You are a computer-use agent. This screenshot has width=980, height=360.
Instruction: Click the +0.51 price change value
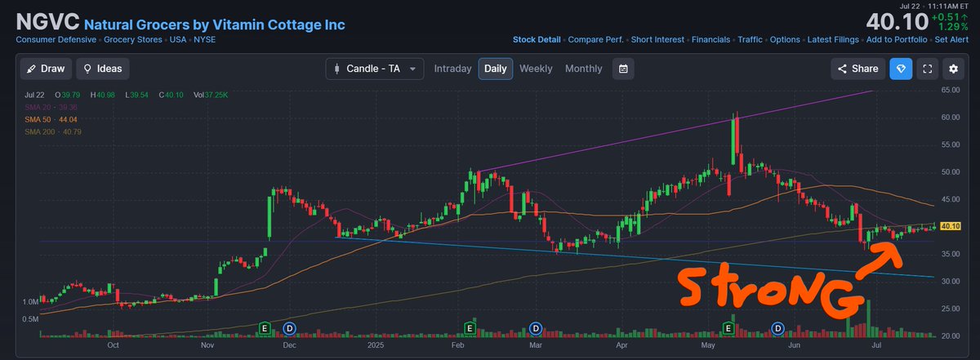950,17
